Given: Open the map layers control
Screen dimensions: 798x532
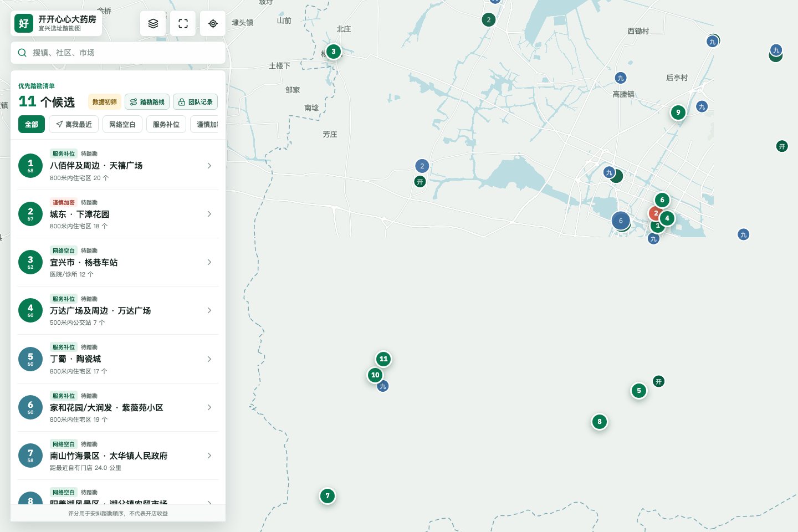Looking at the screenshot, I should [153, 23].
